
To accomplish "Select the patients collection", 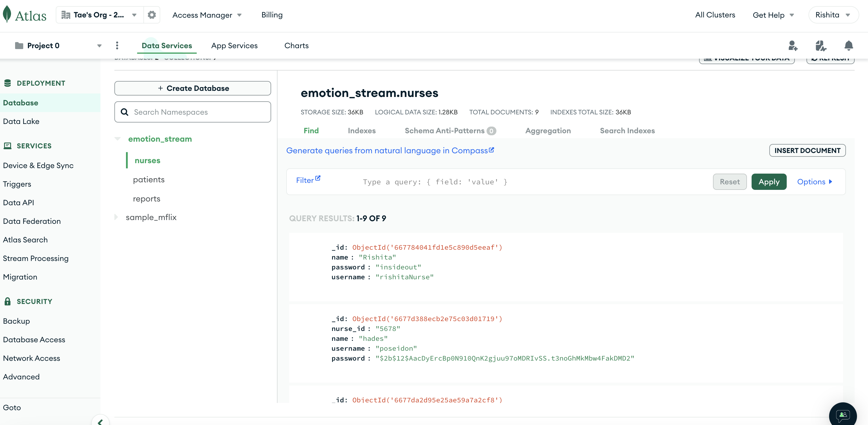I will [149, 179].
